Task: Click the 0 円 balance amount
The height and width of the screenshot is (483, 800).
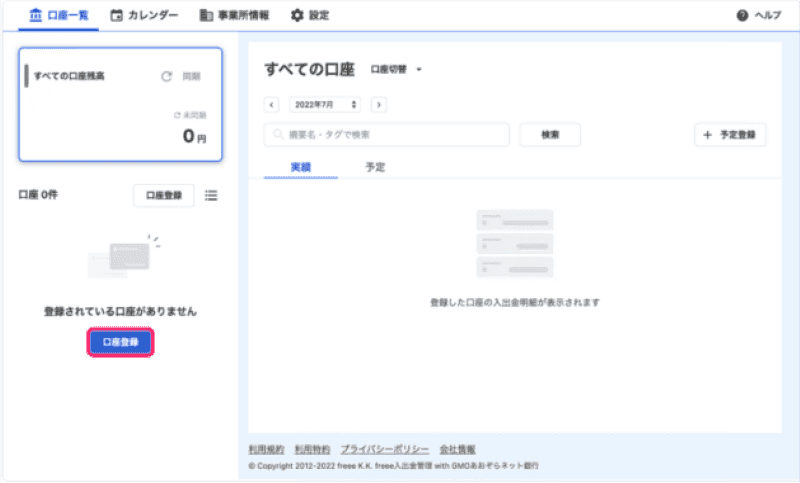Action: (194, 136)
